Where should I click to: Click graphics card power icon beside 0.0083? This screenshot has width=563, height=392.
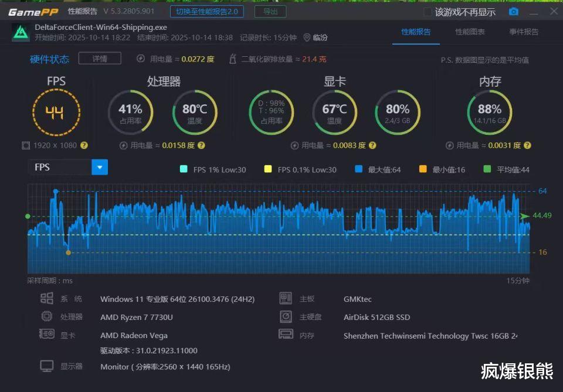pyautogui.click(x=294, y=145)
